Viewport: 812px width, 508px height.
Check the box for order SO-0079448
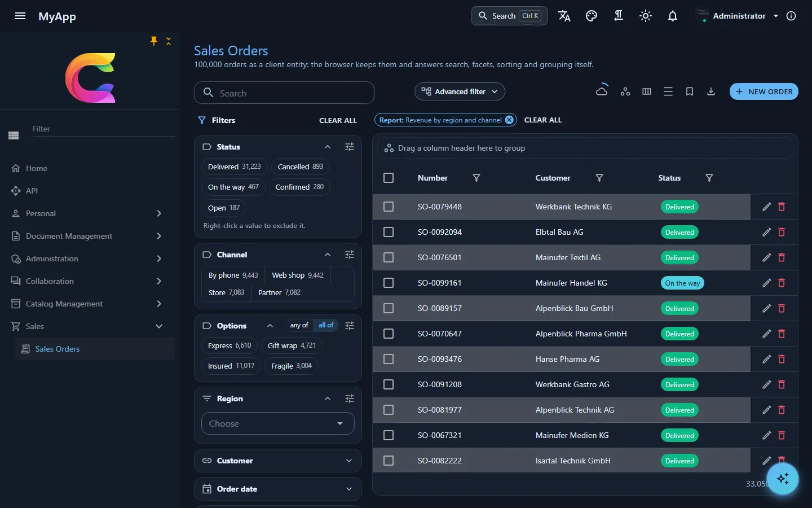point(389,207)
